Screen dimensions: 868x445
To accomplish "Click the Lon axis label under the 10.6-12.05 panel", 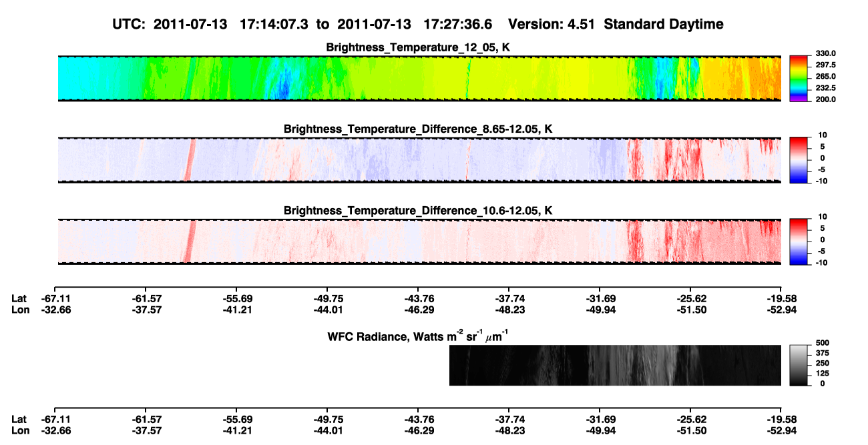I will pos(20,309).
